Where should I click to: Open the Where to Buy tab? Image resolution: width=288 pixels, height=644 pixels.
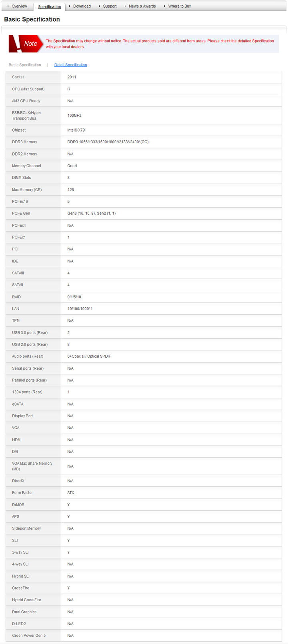click(180, 6)
